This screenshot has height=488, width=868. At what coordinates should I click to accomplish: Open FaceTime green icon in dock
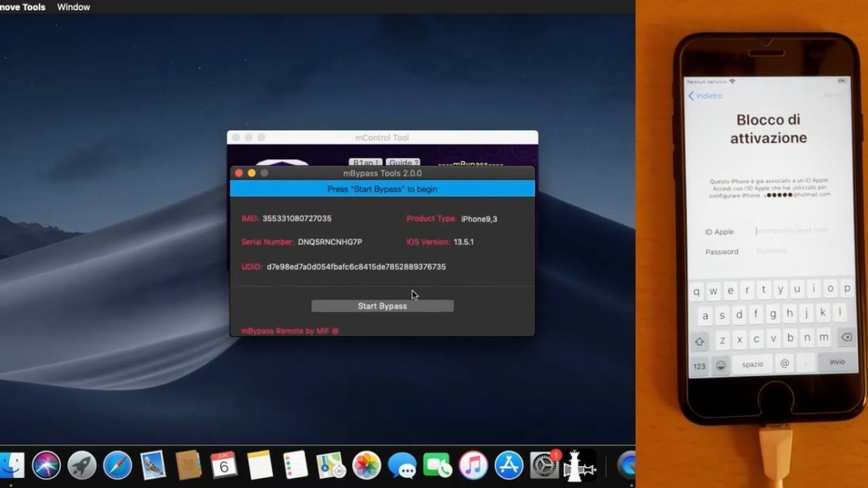pyautogui.click(x=438, y=466)
